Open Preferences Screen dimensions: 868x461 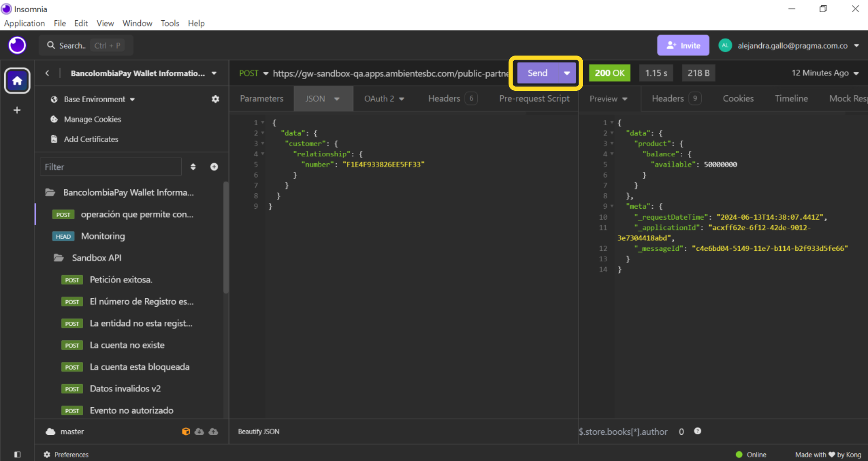click(71, 455)
